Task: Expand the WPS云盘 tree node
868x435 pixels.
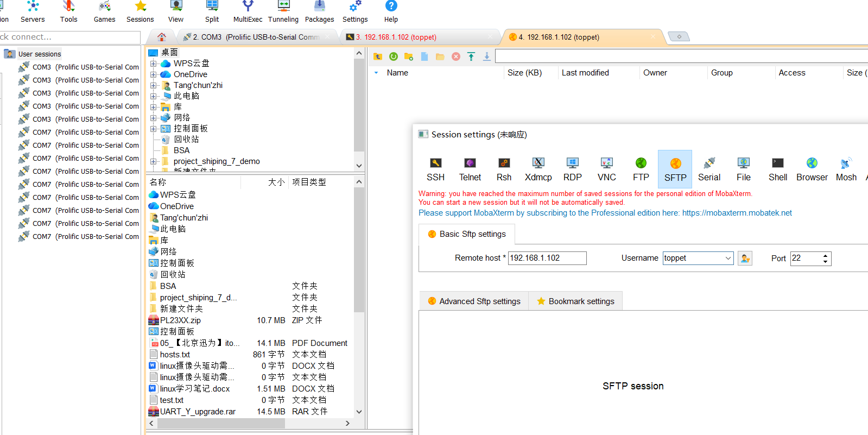Action: pyautogui.click(x=154, y=64)
